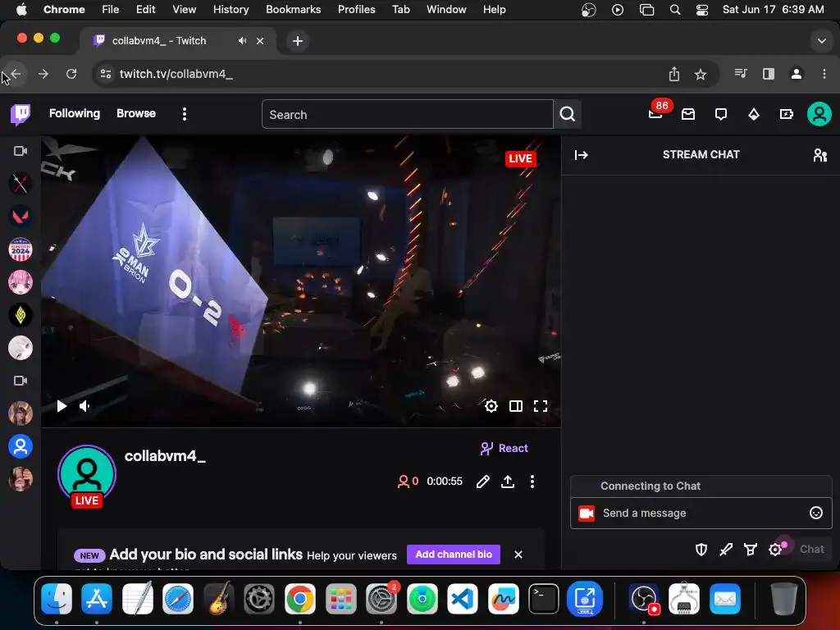Open the Chrome media controls icon

pos(741,73)
